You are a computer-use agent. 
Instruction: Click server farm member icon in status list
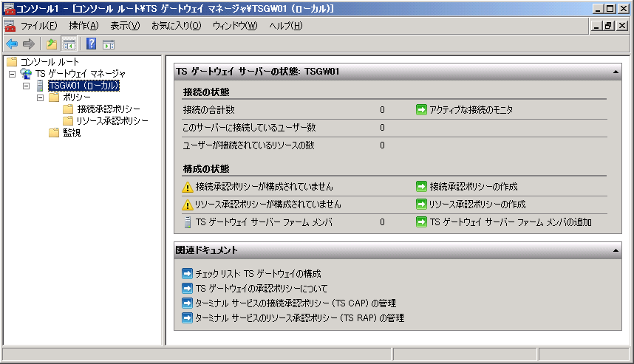click(x=188, y=222)
